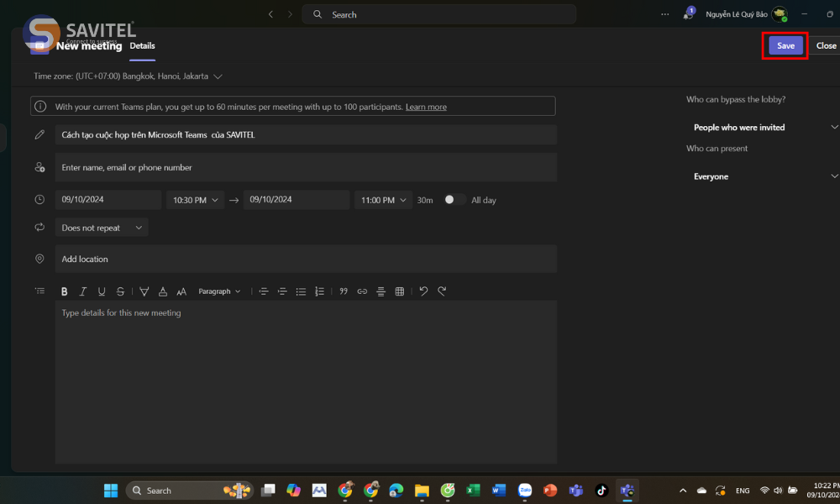This screenshot has width=840, height=504.
Task: Click the end date field after the arrow
Action: [297, 199]
